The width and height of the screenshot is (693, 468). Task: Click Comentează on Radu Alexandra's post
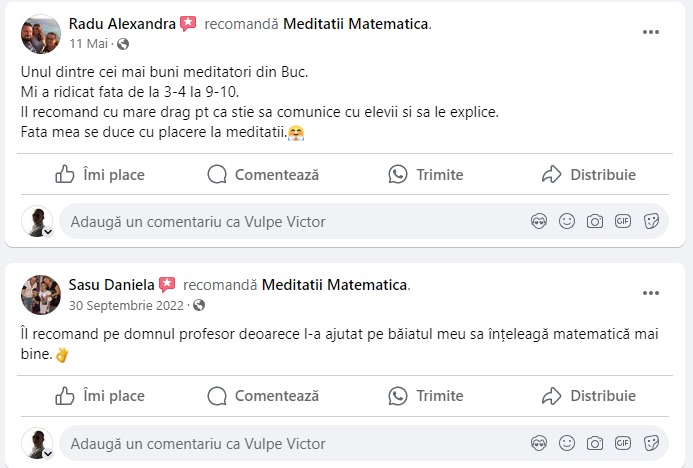[x=263, y=174]
